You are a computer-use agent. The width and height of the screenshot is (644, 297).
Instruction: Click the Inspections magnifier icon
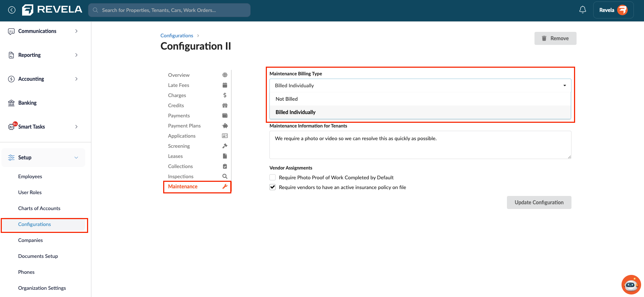click(x=225, y=176)
